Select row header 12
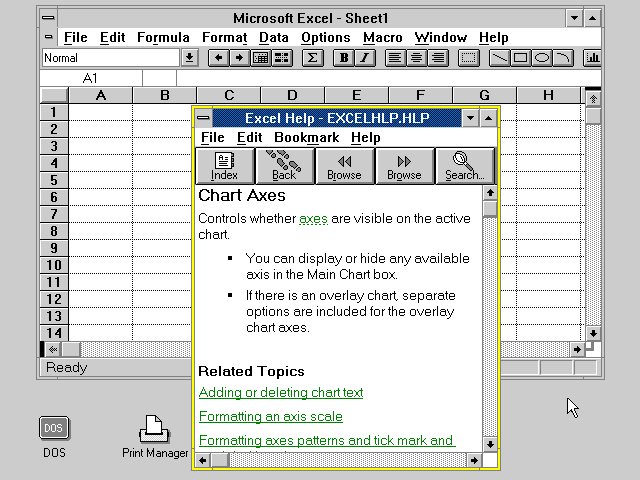The width and height of the screenshot is (640, 480). pos(54,299)
